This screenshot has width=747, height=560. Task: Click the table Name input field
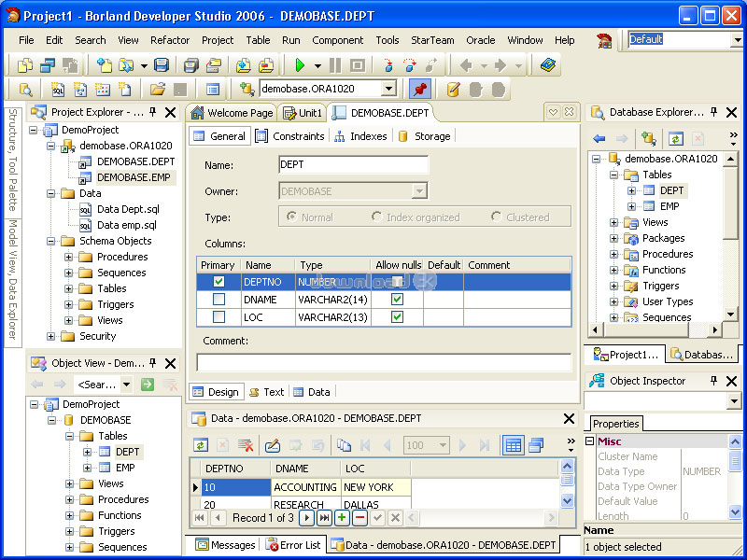tap(353, 165)
